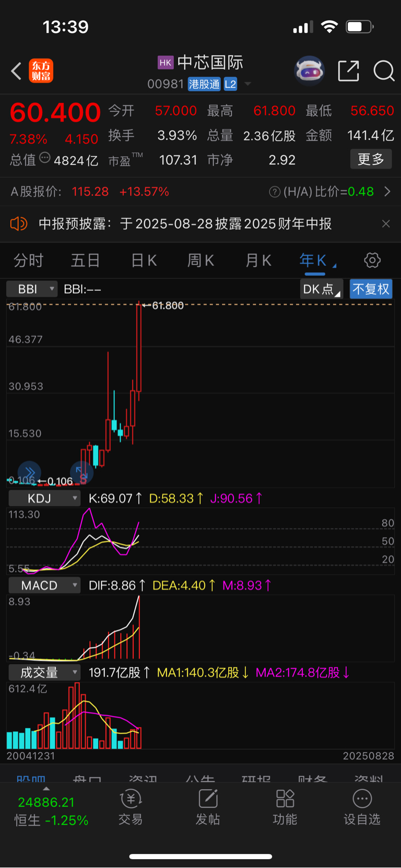Open the 功能 functions icon
Image resolution: width=401 pixels, height=868 pixels.
pos(285,807)
